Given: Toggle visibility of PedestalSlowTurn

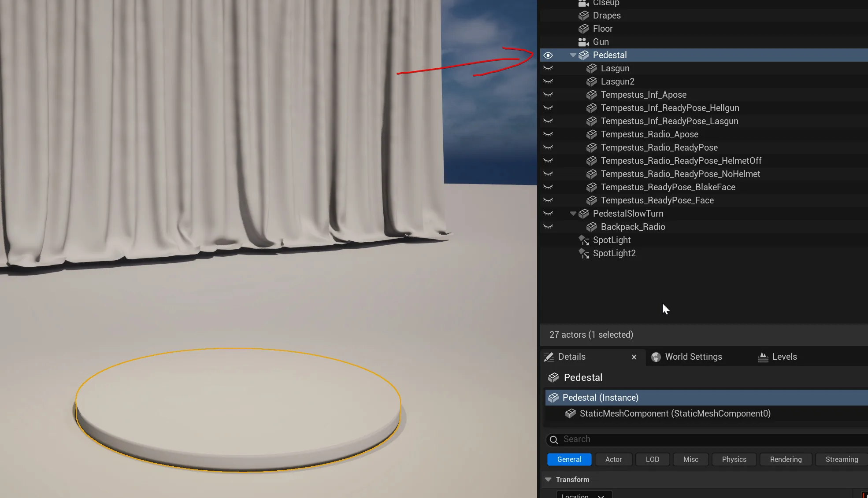Looking at the screenshot, I should click(548, 214).
